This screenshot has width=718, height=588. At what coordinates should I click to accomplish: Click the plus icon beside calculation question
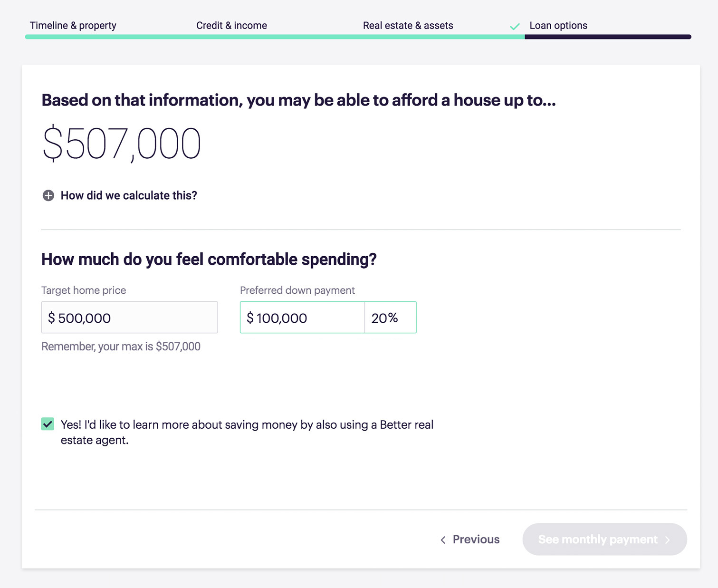(48, 195)
